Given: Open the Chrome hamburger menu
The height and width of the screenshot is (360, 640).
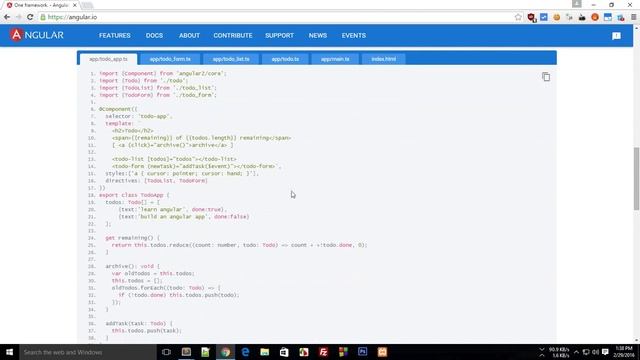Looking at the screenshot, I should [x=633, y=17].
